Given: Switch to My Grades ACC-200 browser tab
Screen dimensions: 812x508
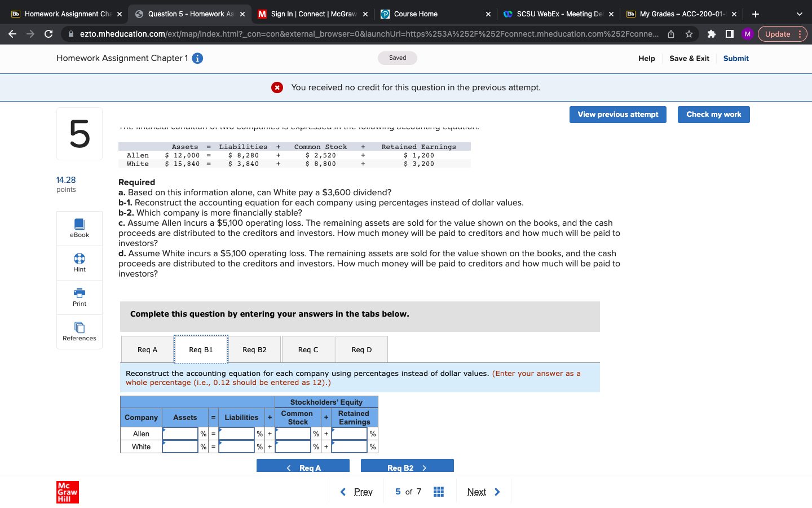Looking at the screenshot, I should coord(680,14).
